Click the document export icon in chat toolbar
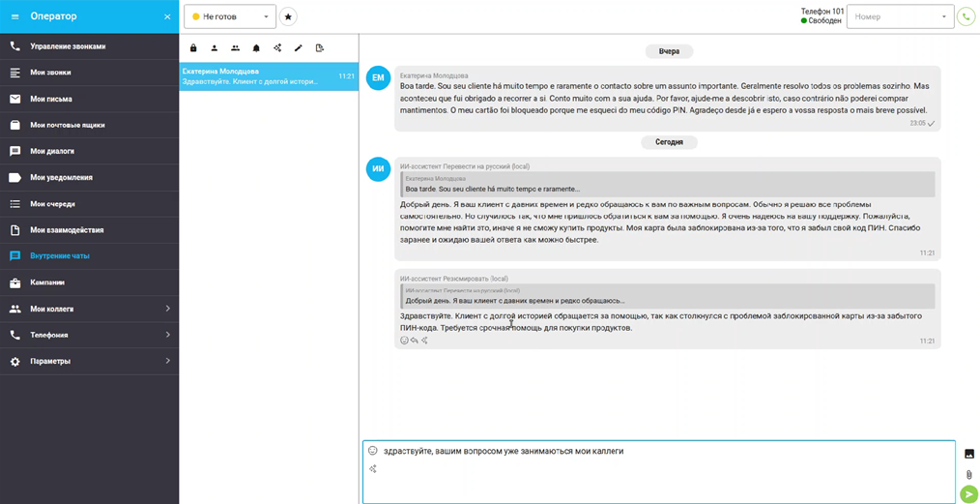 pos(319,47)
